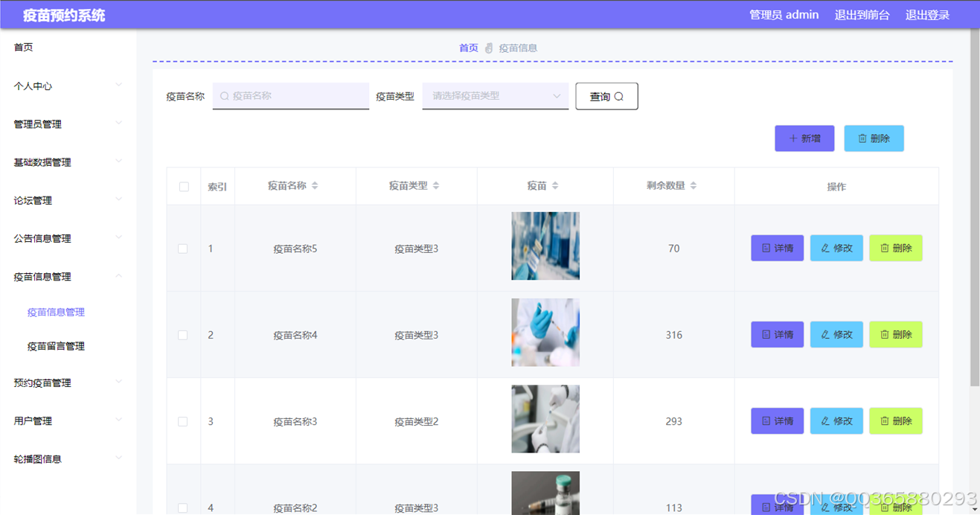Click 退出到前台 in the top bar
Image resolution: width=980 pixels, height=515 pixels.
click(862, 15)
